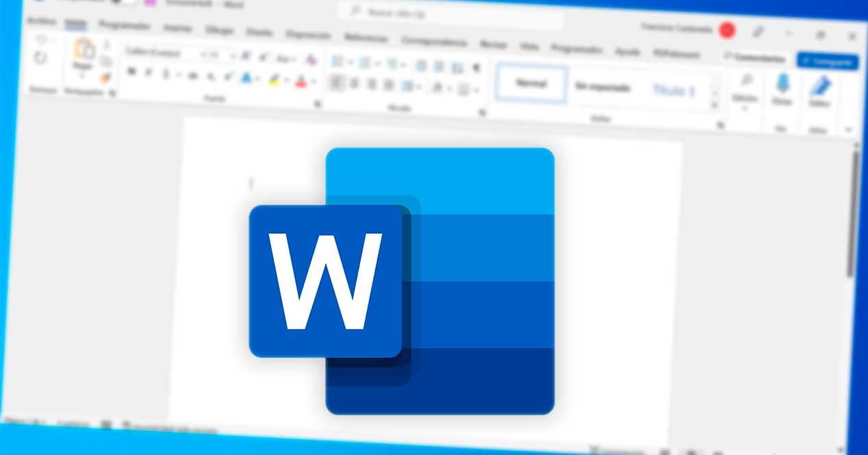Center the paragraph text
The width and height of the screenshot is (868, 455).
pos(355,84)
